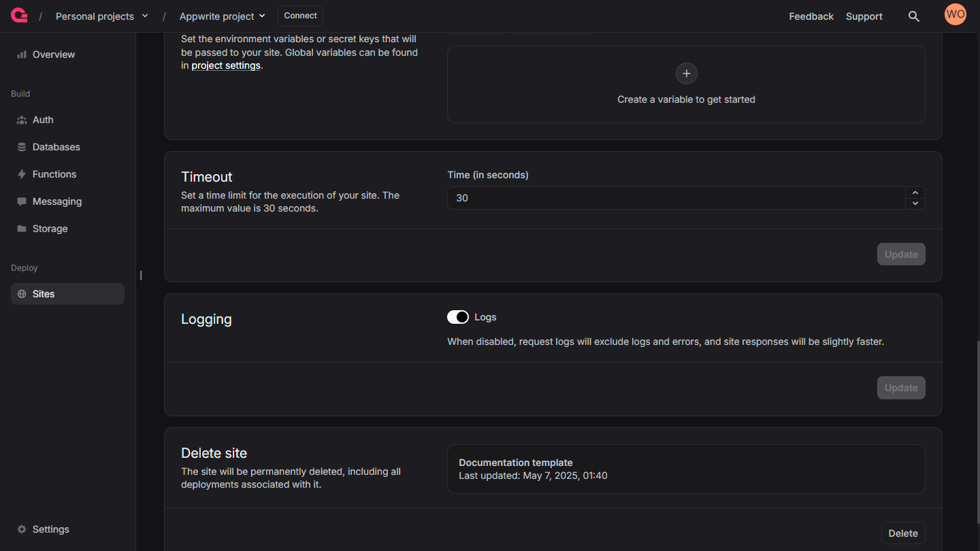
Task: Open Settings via the gear icon
Action: pos(22,529)
